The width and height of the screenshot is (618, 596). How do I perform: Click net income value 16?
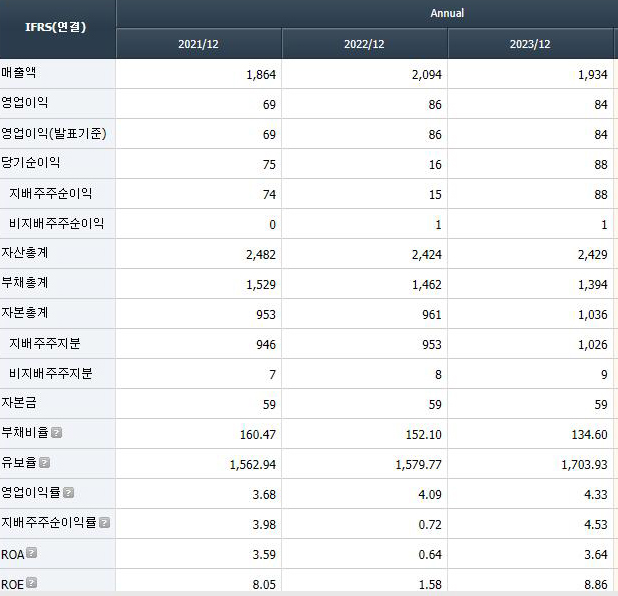tap(435, 164)
